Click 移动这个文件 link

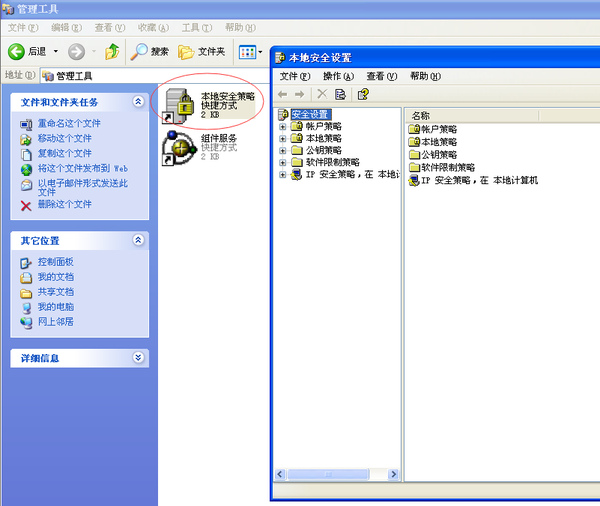click(x=64, y=138)
